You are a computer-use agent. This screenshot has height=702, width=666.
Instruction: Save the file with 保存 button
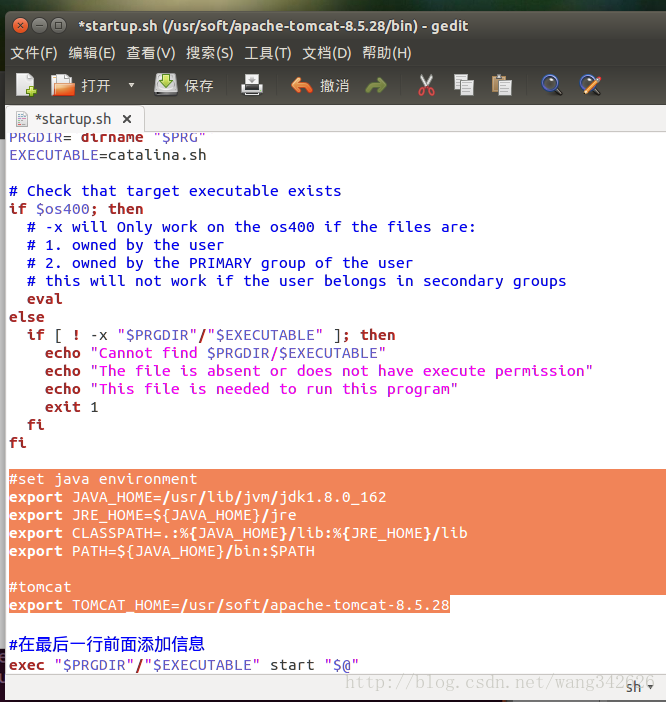(x=184, y=85)
